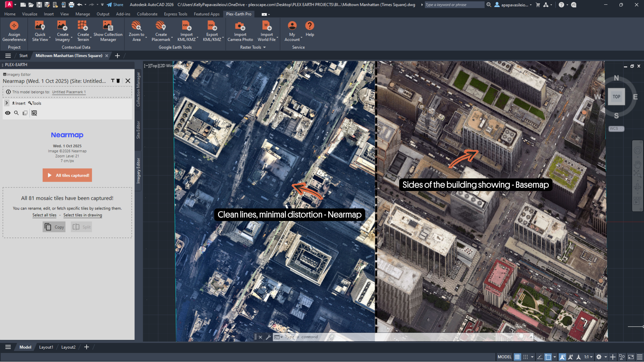Click Import World File tool

coord(267,32)
